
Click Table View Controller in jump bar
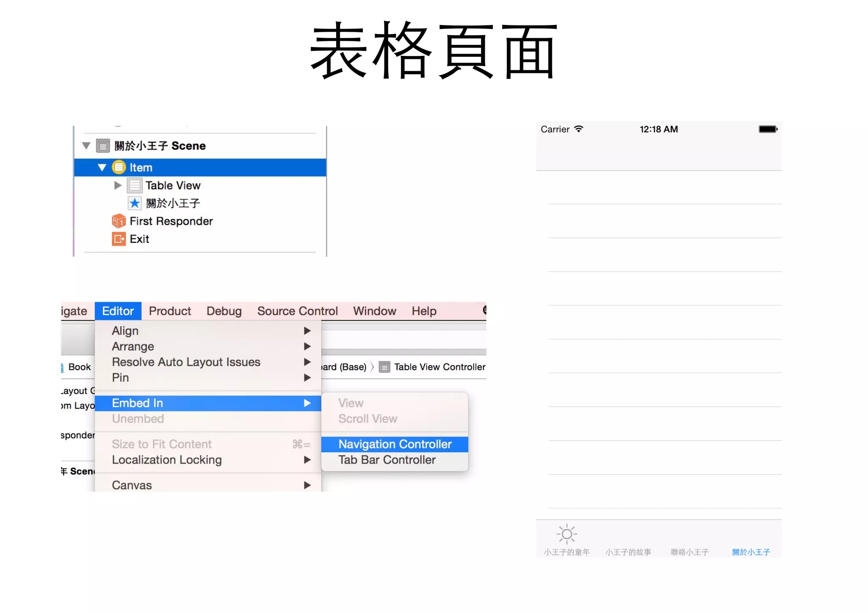pyautogui.click(x=440, y=367)
